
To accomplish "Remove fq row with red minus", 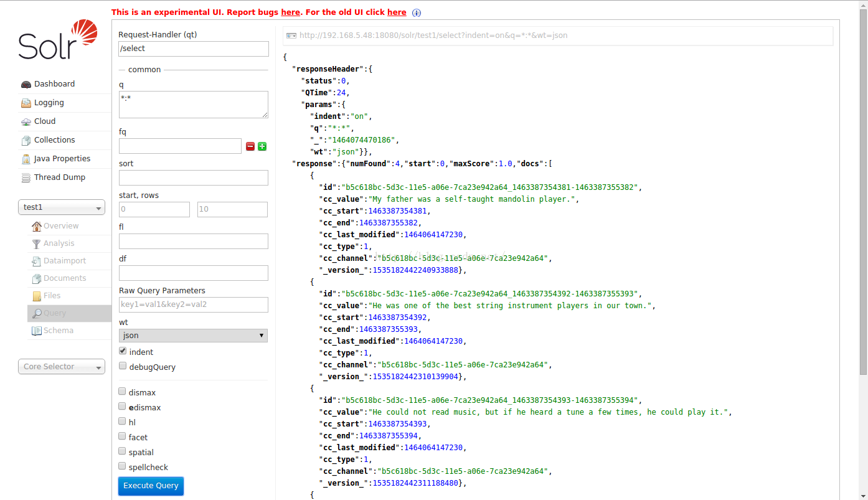I will tap(250, 146).
